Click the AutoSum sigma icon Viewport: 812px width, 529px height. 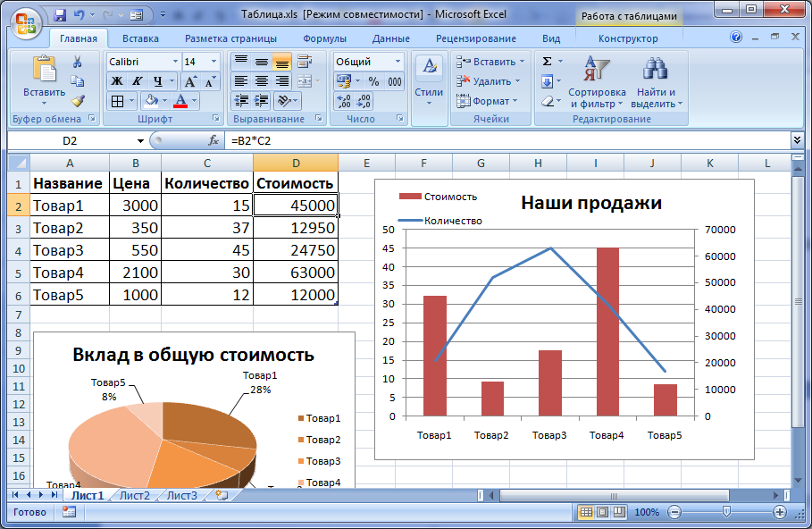[x=547, y=62]
